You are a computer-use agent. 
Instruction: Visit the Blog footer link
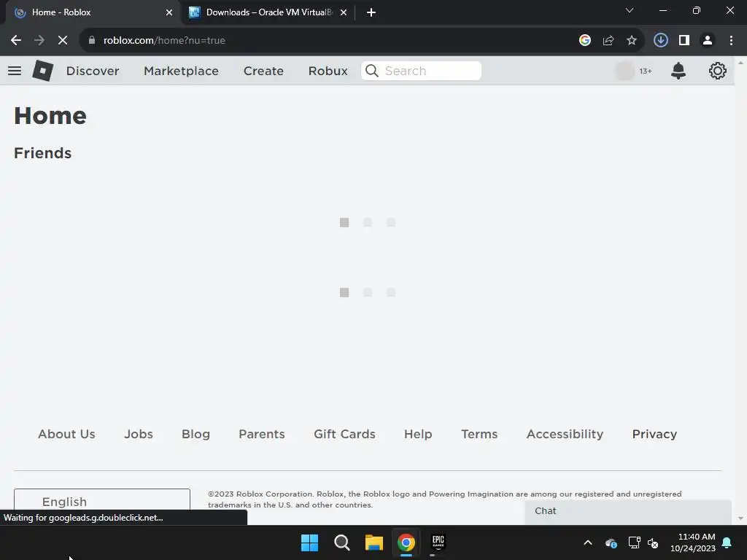point(196,434)
